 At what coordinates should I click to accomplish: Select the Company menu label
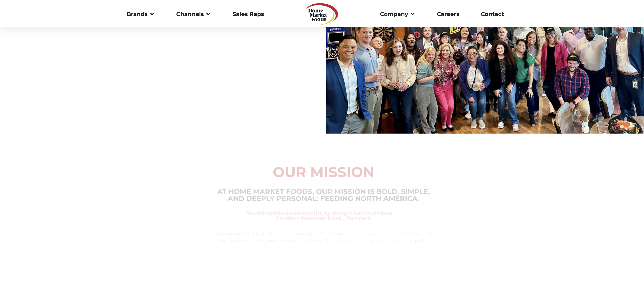click(394, 14)
